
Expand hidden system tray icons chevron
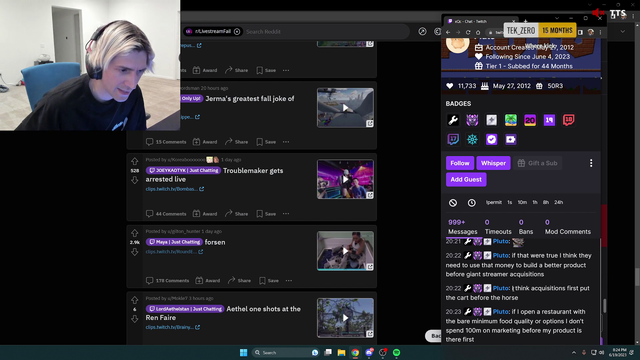coord(574,353)
